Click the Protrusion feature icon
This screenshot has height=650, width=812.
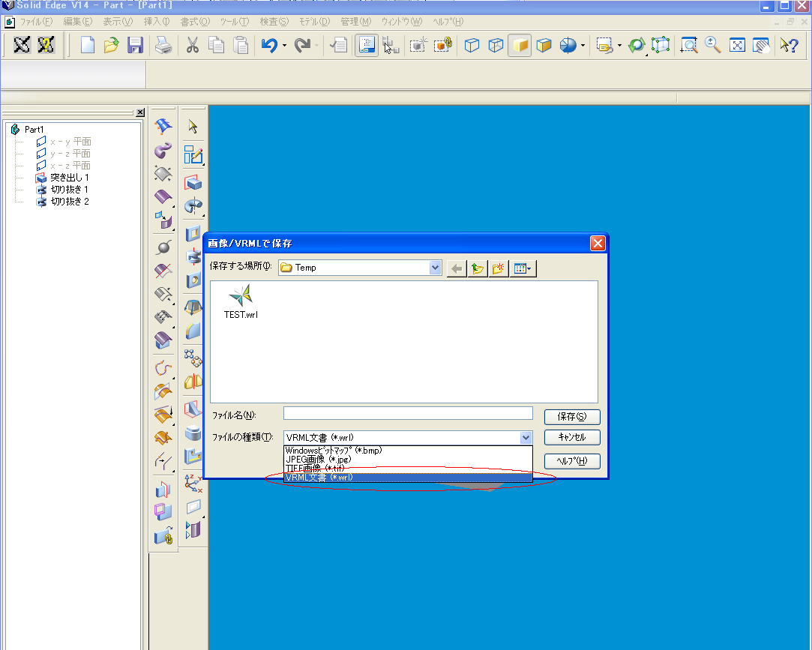tap(193, 183)
